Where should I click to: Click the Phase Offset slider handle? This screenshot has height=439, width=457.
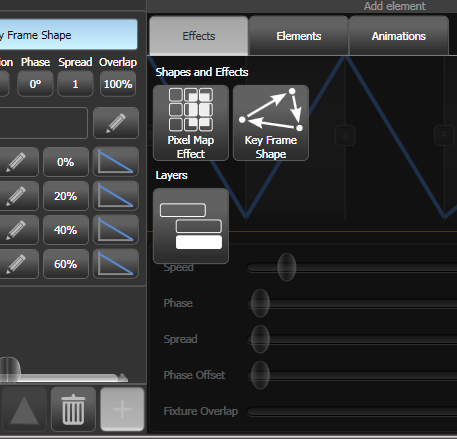(260, 375)
